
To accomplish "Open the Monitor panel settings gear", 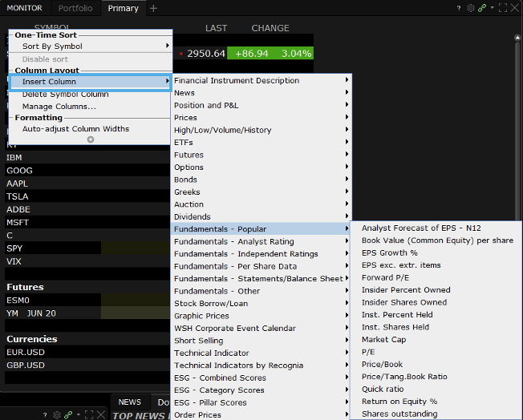I will [x=471, y=8].
